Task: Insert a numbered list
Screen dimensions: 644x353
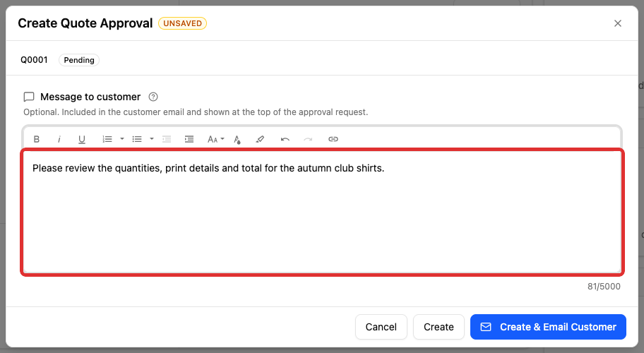Action: [x=107, y=139]
